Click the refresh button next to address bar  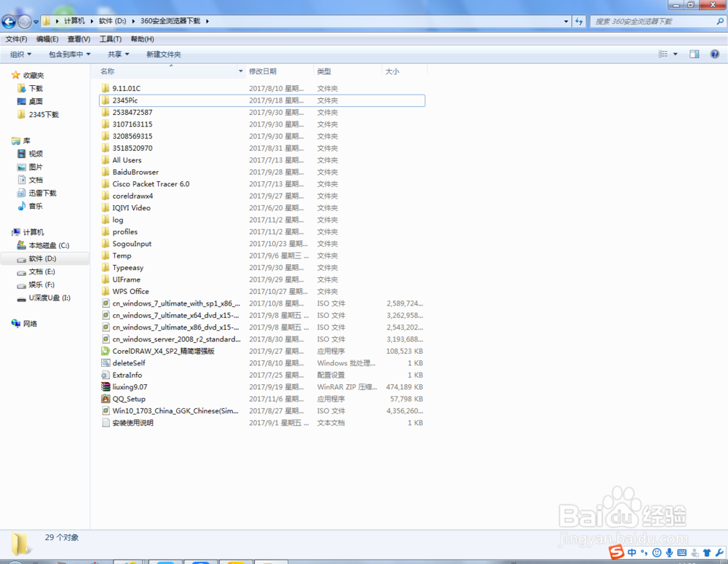click(579, 21)
